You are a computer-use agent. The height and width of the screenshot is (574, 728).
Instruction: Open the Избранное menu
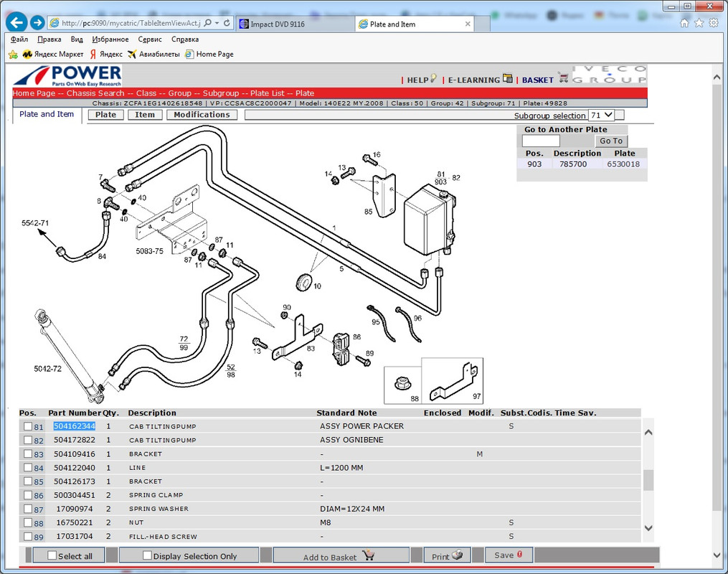point(110,39)
